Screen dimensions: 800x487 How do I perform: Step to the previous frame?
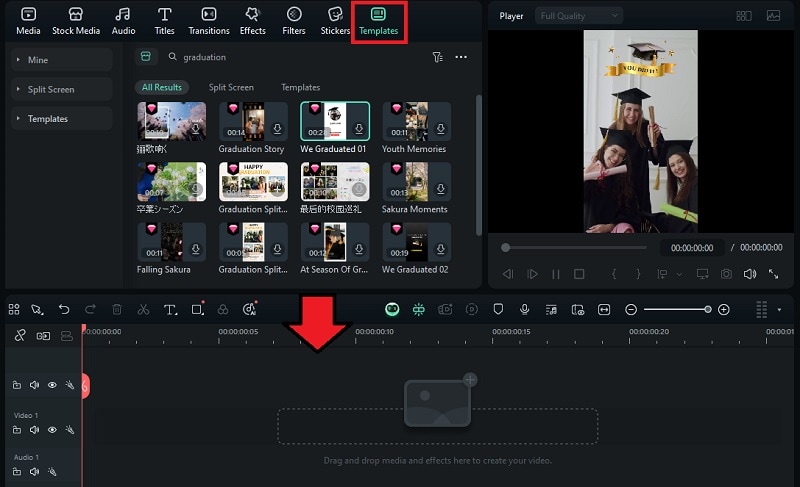[508, 274]
